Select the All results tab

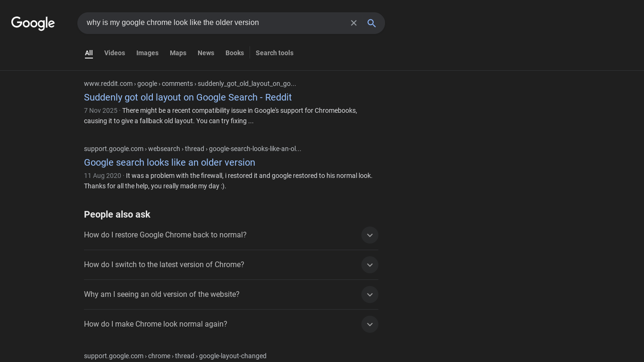89,53
